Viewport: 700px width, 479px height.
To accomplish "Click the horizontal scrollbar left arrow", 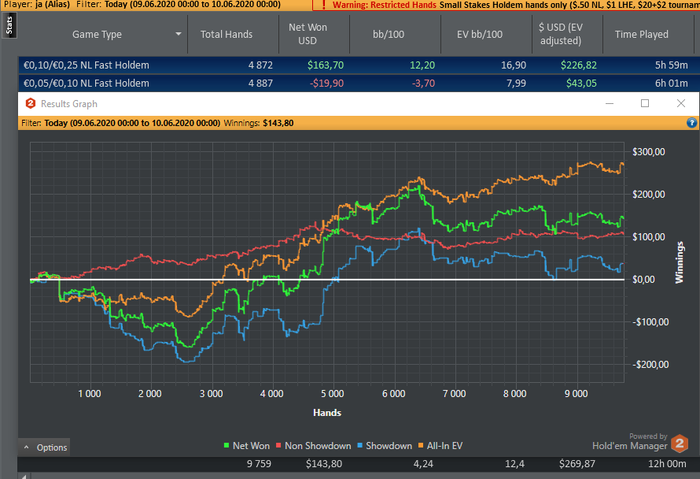I will tap(23, 476).
